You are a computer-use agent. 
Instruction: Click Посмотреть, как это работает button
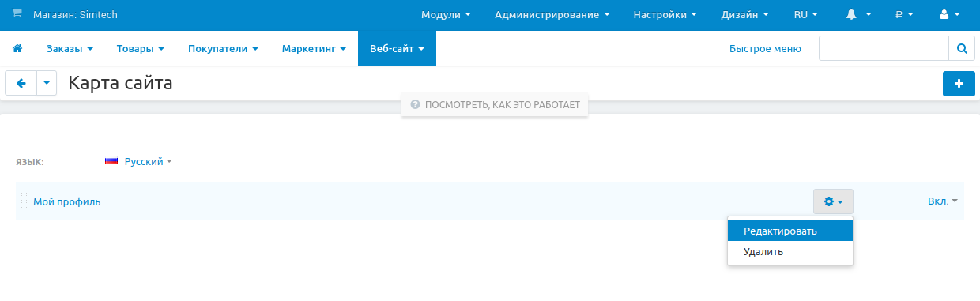click(495, 104)
